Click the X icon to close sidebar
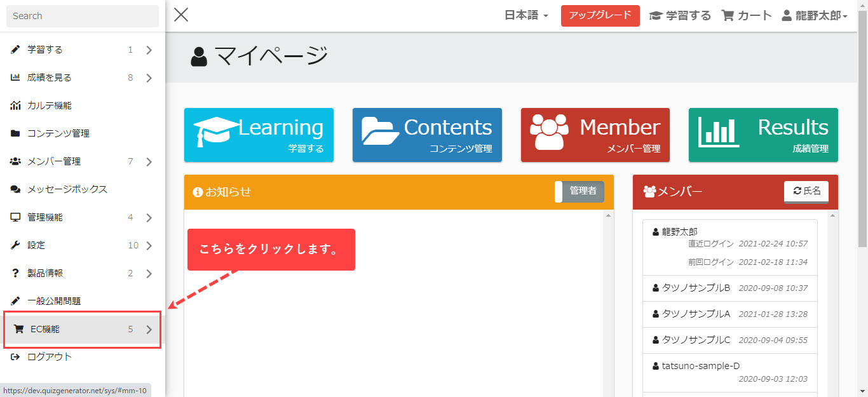The image size is (868, 397). click(x=181, y=15)
